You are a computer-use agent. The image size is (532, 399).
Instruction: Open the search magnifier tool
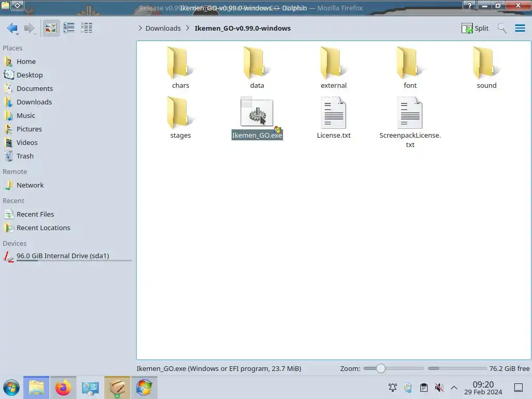point(502,28)
